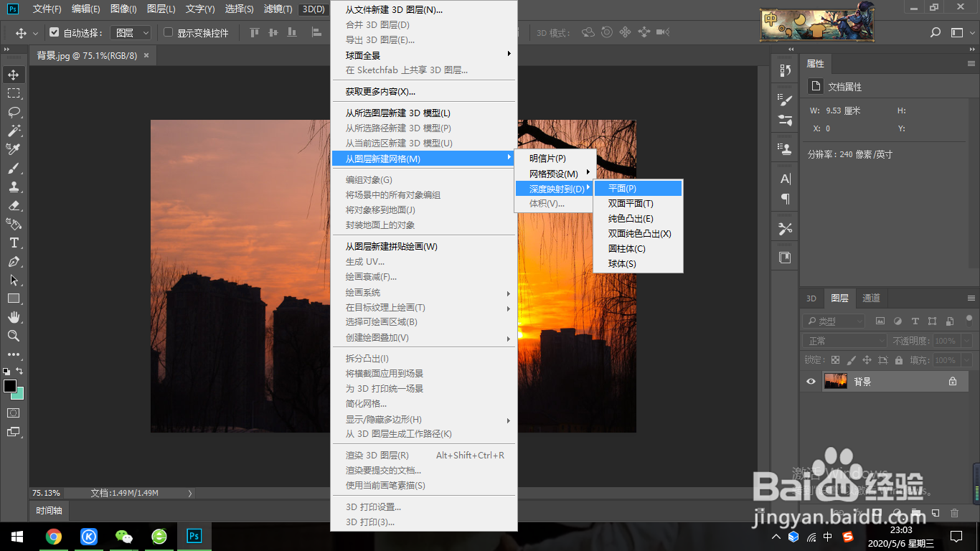This screenshot has width=980, height=551.
Task: Choose 从文件新建 3D 图层(N)...
Action: point(423,10)
